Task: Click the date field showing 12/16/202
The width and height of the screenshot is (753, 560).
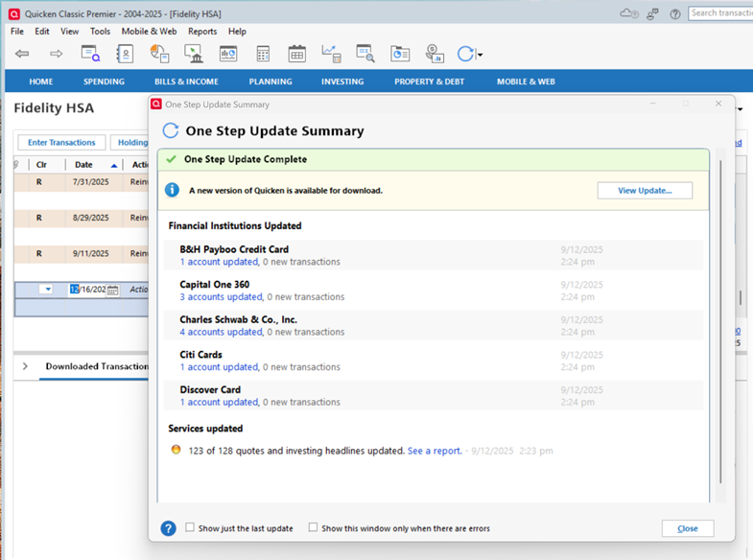Action: coord(88,290)
